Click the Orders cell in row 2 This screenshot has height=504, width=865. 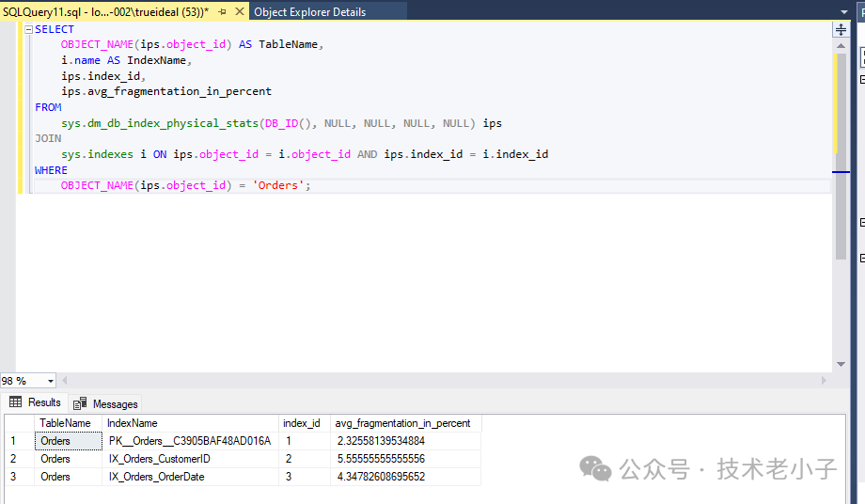point(69,459)
